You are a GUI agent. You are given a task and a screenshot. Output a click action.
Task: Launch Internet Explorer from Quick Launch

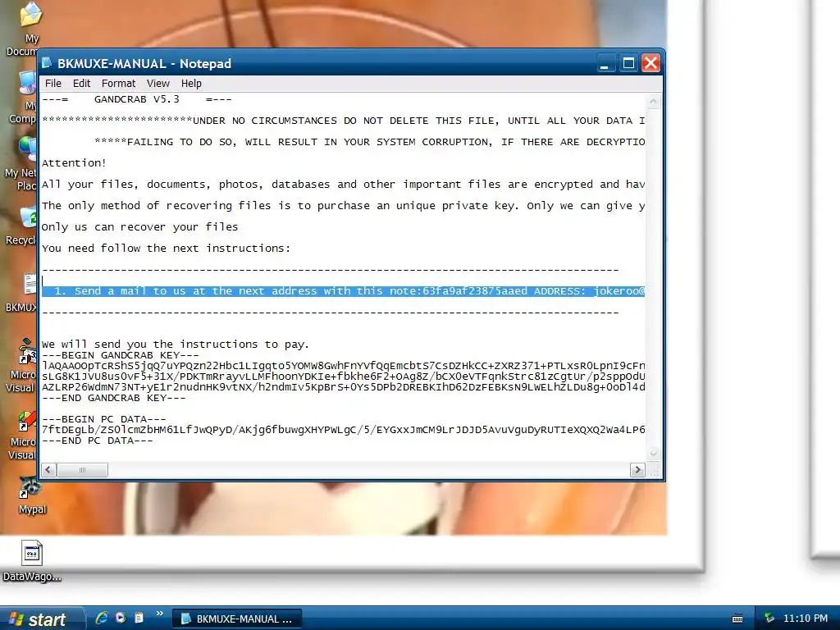102,618
